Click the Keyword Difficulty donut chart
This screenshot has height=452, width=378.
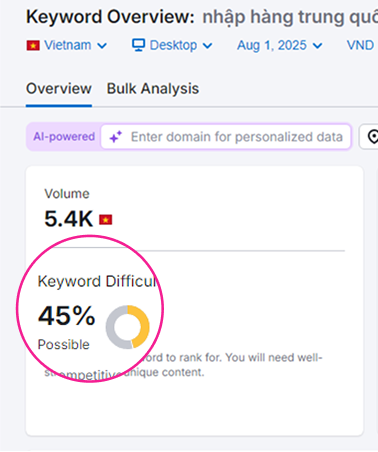[127, 327]
